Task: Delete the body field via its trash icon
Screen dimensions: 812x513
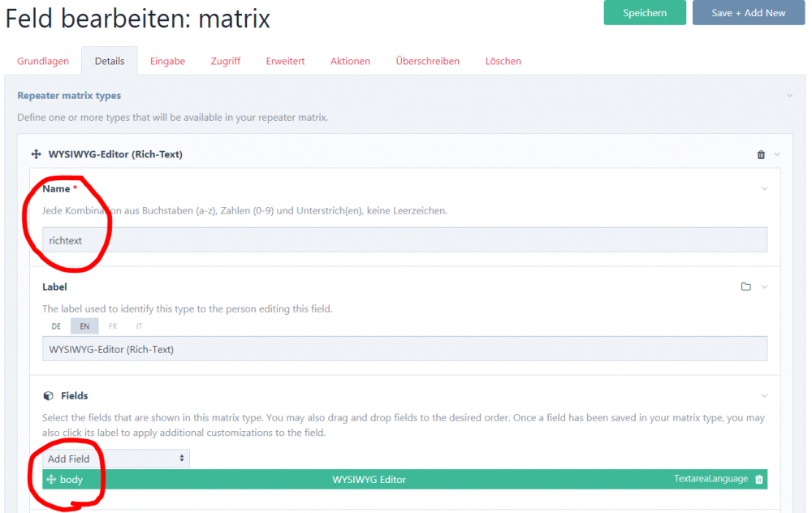Action: coord(759,479)
